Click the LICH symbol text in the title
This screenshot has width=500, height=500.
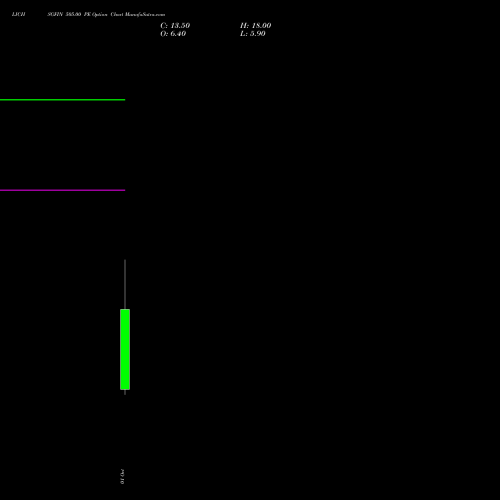(18, 14)
